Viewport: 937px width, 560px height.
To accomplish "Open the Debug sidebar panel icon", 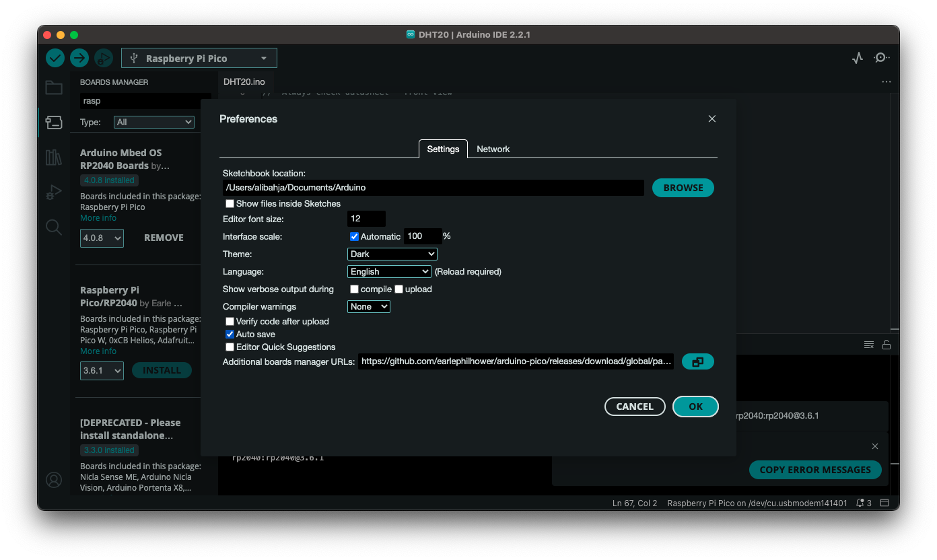I will tap(54, 193).
